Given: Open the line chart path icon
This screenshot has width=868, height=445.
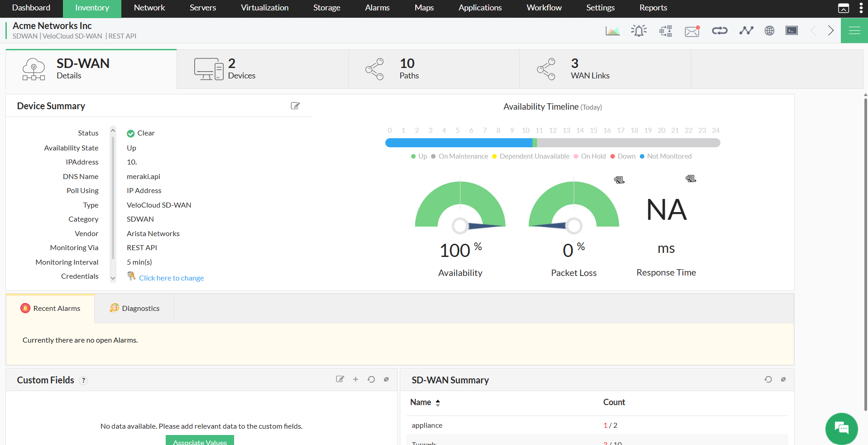Looking at the screenshot, I should coord(746,30).
